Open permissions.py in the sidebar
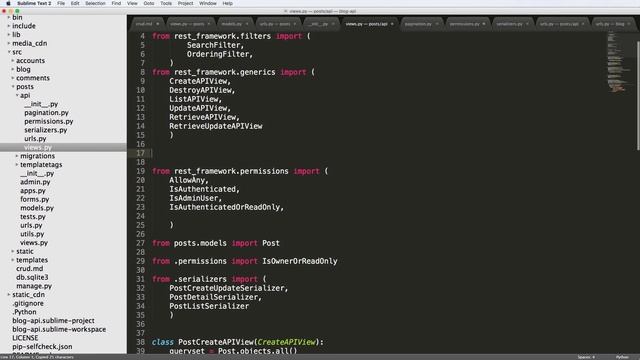Screen dimensions: 640x360 pos(49,121)
